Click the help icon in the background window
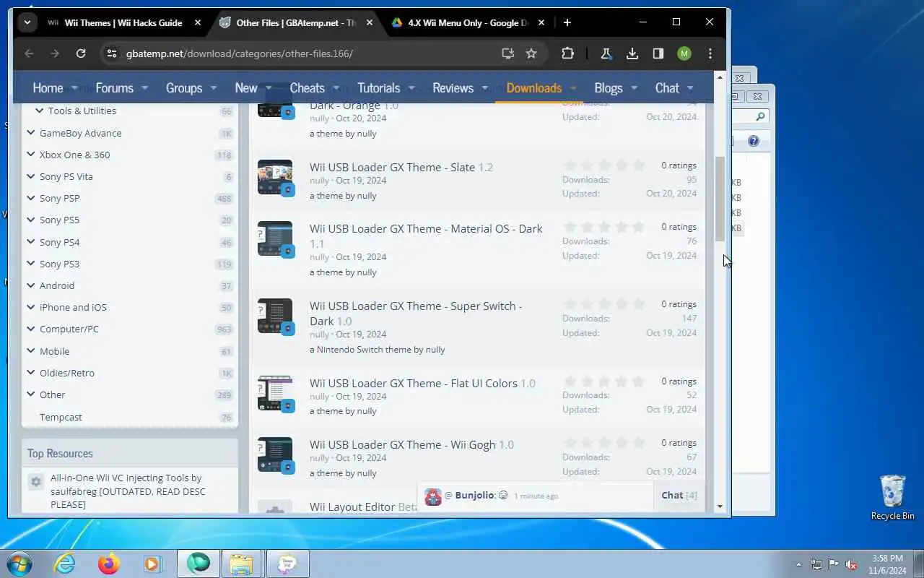The width and height of the screenshot is (924, 578). pyautogui.click(x=754, y=141)
